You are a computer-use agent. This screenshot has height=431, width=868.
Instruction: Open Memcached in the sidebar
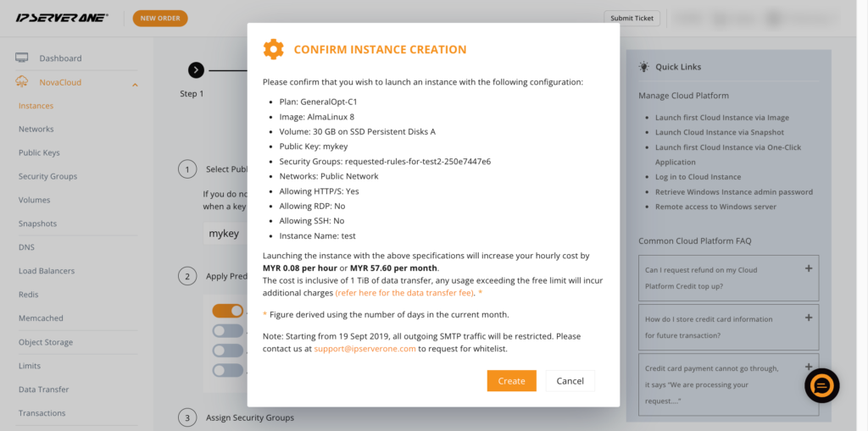[41, 318]
